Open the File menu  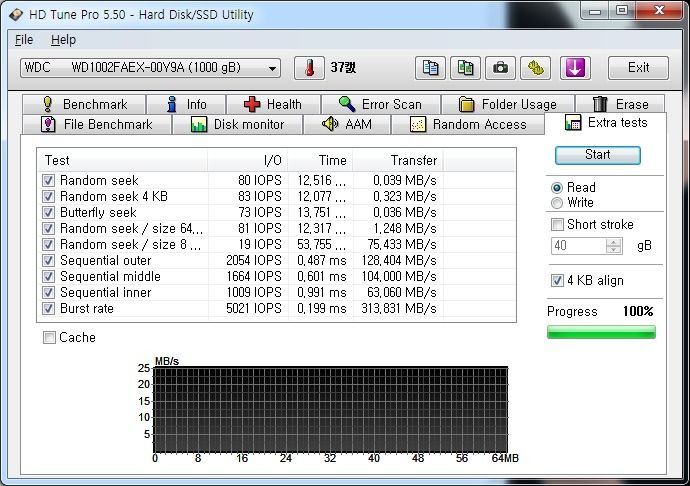coord(24,40)
